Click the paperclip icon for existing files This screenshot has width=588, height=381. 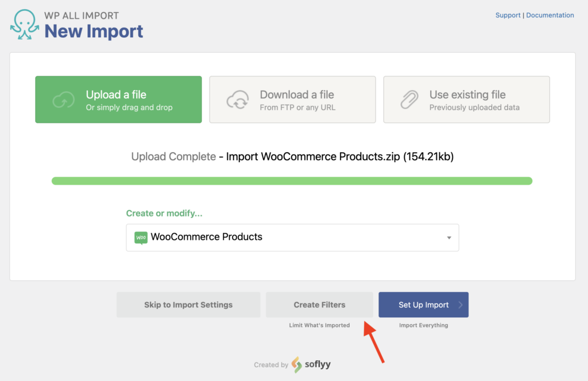tap(409, 99)
